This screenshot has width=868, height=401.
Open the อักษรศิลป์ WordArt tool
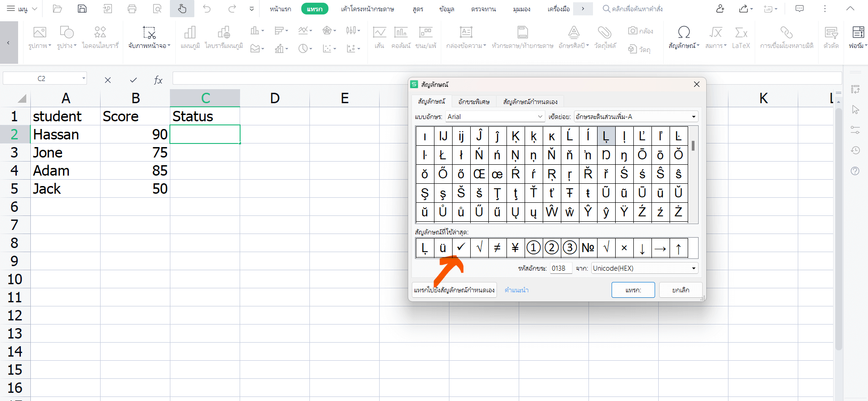click(574, 38)
